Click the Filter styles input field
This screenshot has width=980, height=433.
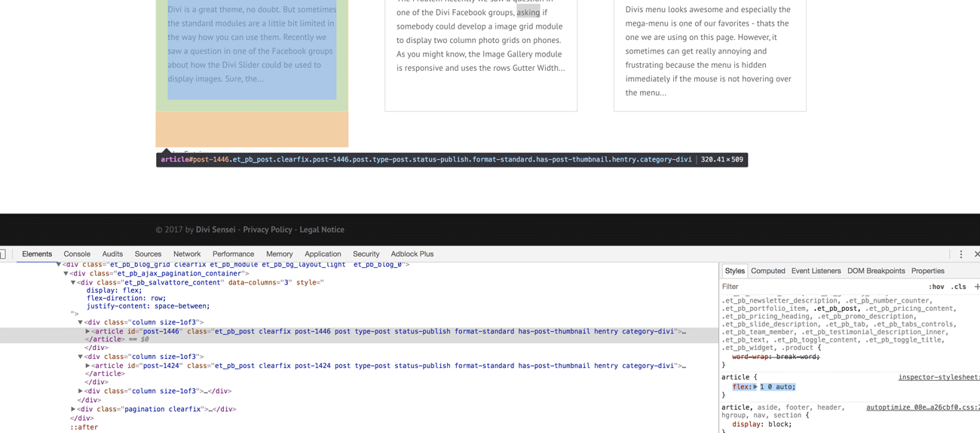[814, 287]
